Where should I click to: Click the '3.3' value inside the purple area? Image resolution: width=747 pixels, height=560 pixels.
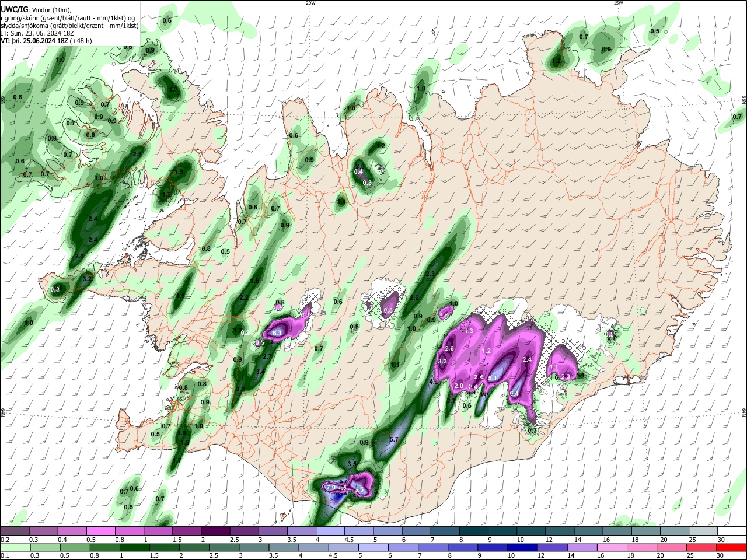click(442, 361)
